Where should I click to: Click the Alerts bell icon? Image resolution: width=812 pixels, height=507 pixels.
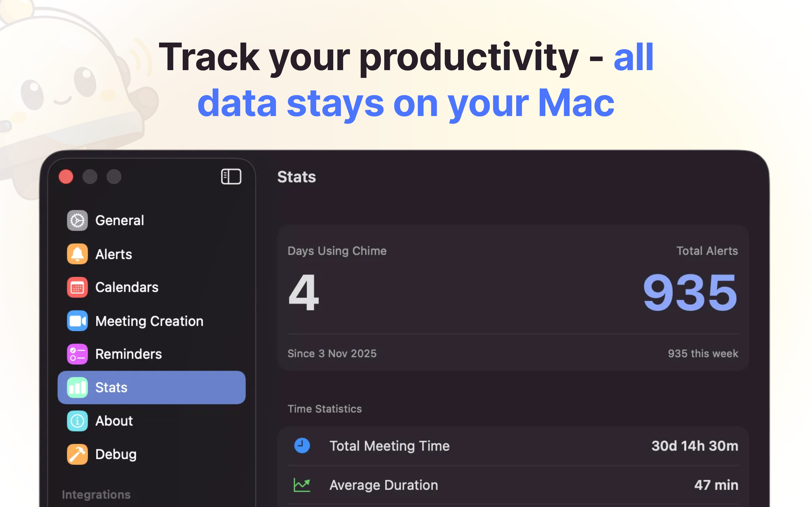(x=77, y=254)
